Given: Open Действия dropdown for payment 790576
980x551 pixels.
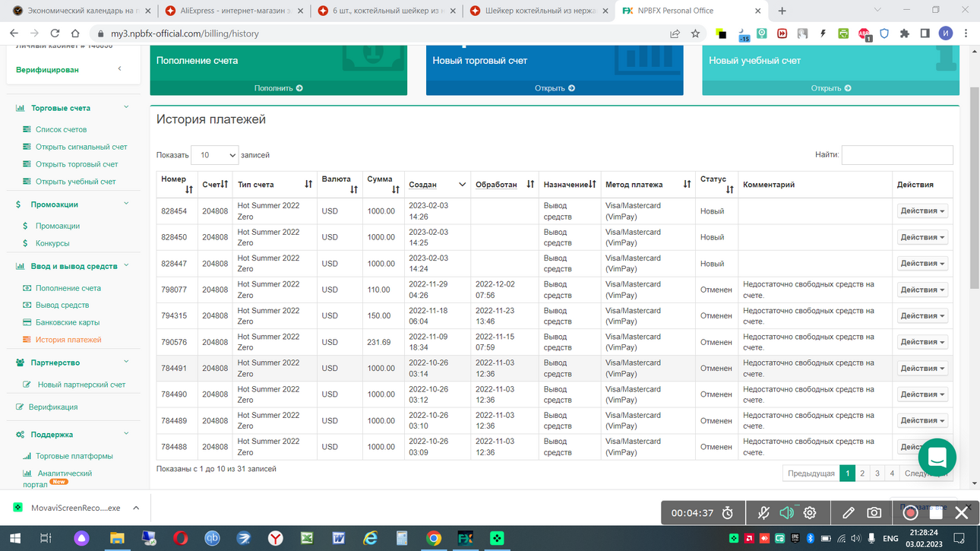Looking at the screenshot, I should coord(922,342).
